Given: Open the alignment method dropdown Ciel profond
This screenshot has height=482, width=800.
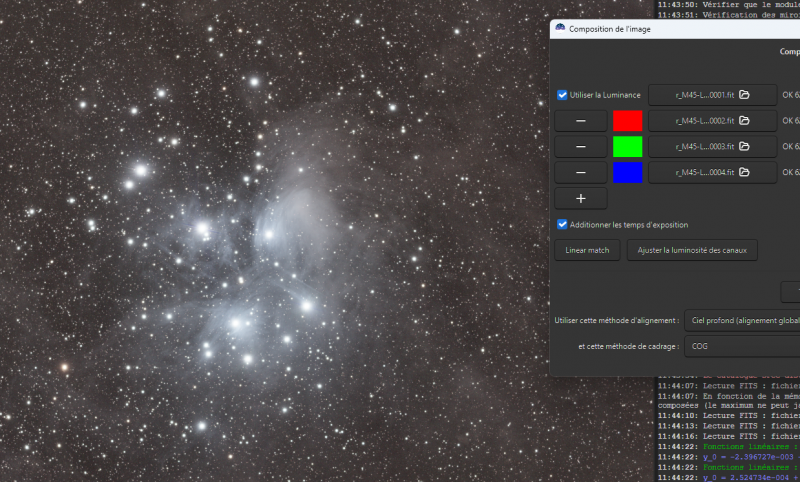Looking at the screenshot, I should pos(742,320).
